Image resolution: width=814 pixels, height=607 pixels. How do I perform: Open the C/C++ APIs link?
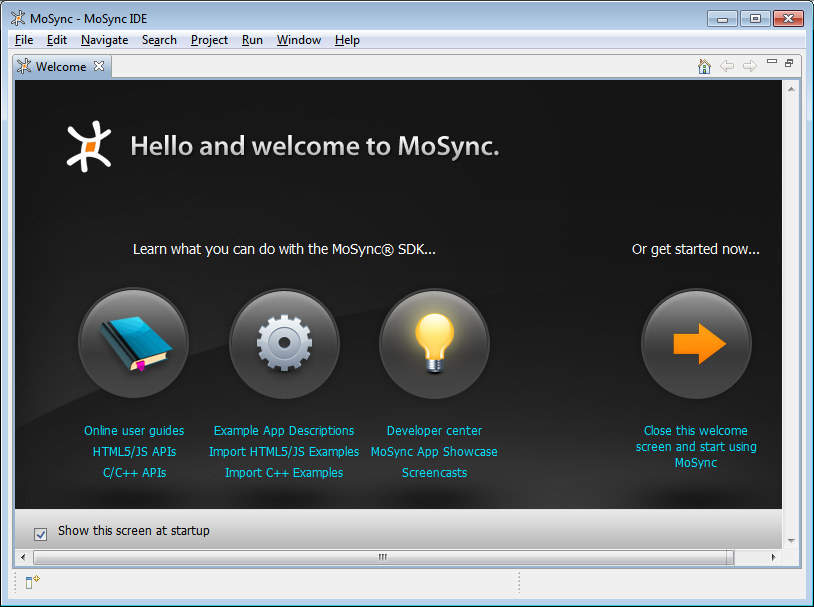pos(134,473)
